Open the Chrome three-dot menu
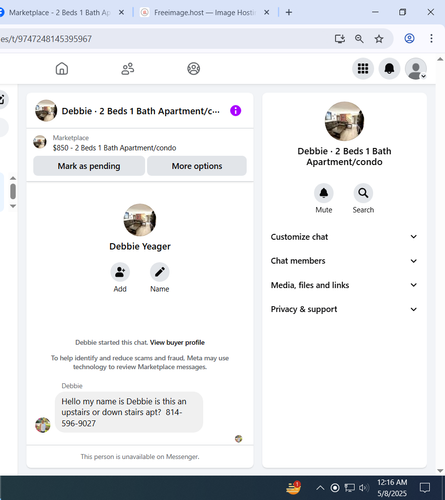The height and width of the screenshot is (500, 445). (431, 39)
